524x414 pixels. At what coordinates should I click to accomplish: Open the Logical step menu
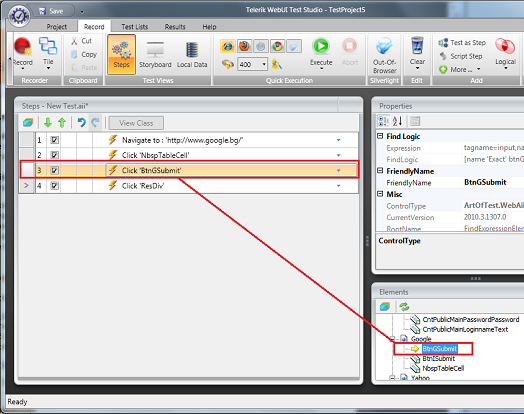click(x=505, y=53)
